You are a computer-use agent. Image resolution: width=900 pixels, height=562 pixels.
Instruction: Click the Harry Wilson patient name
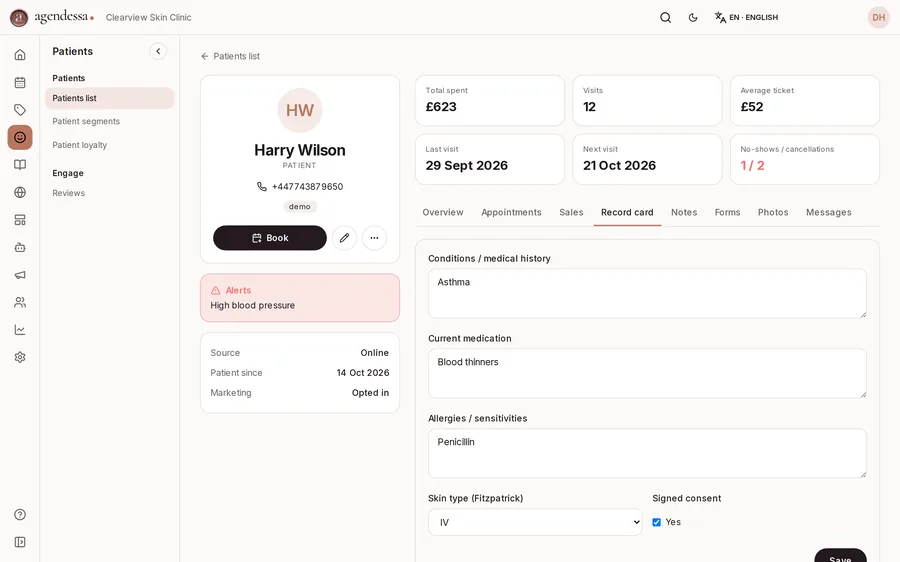tap(300, 150)
